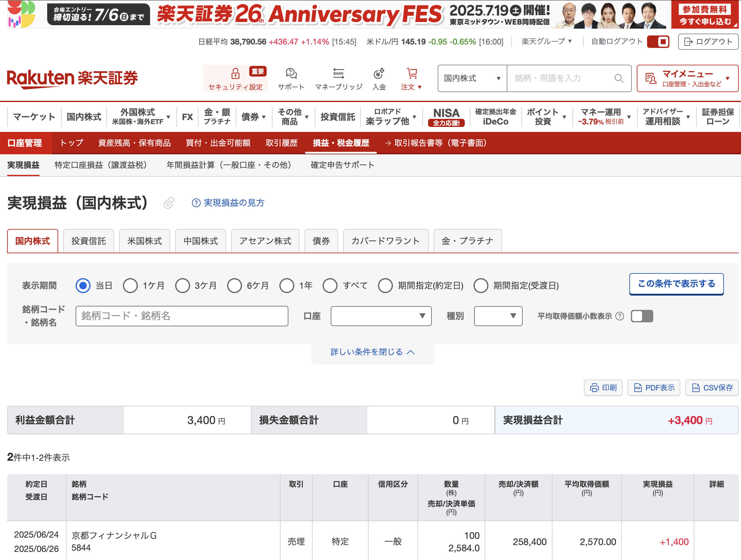Click the PDF file icon in PDF表示
The height and width of the screenshot is (560, 741).
pyautogui.click(x=638, y=388)
